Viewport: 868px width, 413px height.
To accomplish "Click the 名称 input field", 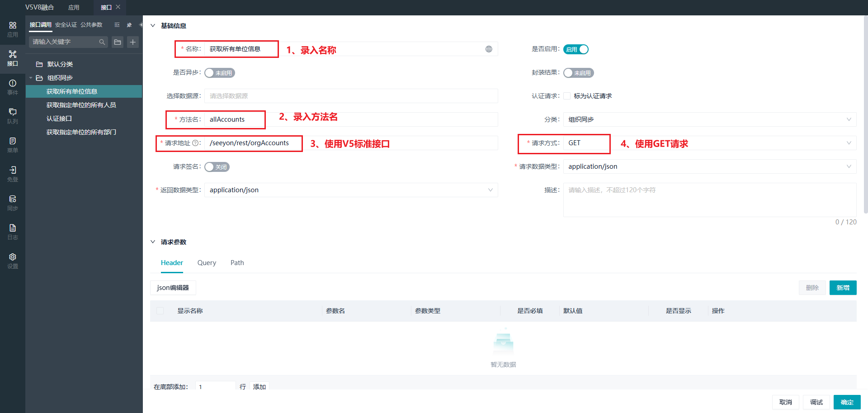I will pyautogui.click(x=351, y=49).
